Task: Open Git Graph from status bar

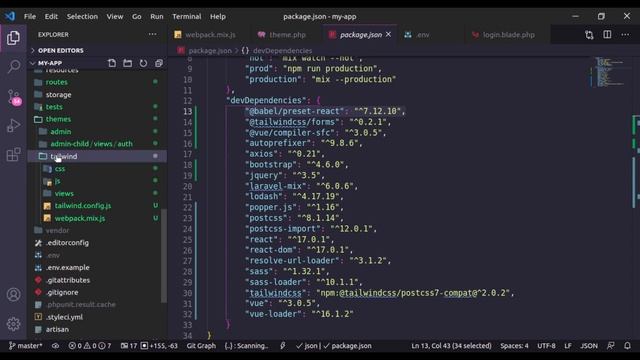Action: pos(201,346)
